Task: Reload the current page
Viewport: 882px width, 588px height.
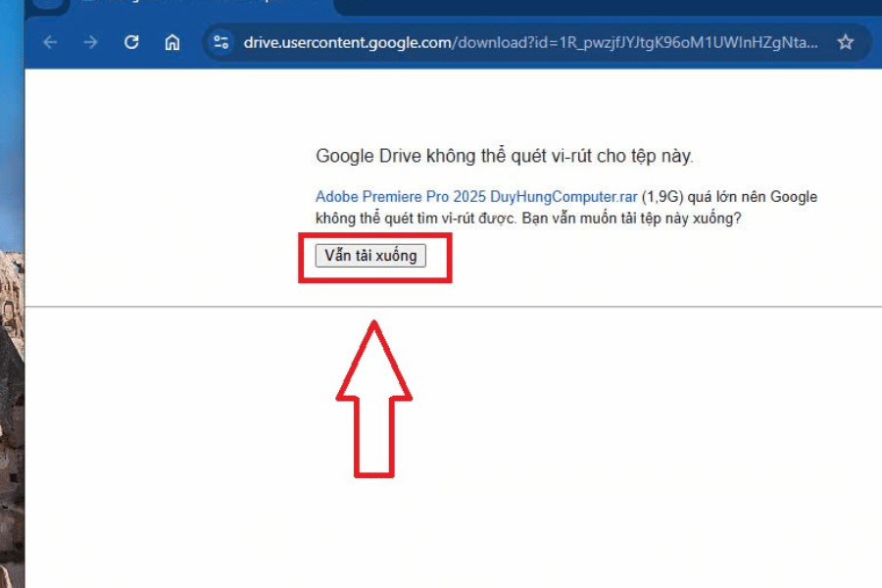Action: point(131,42)
